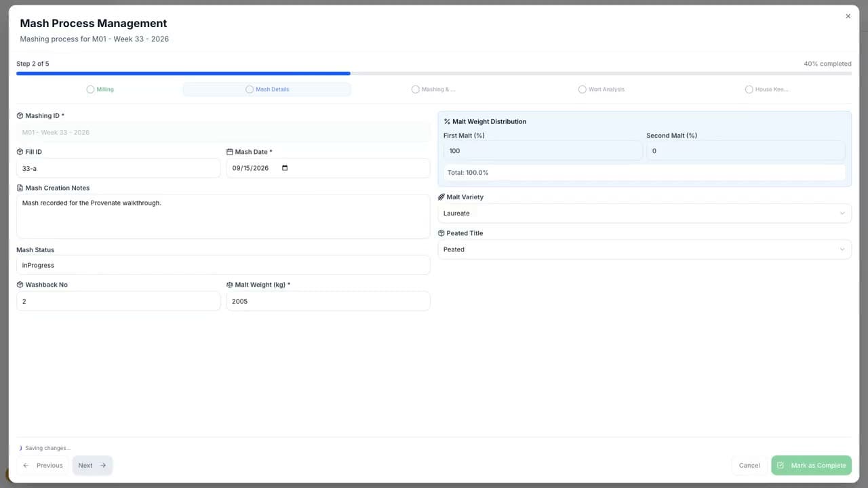The width and height of the screenshot is (868, 488).
Task: Click the Malt Weight (kg) field with 2005
Action: tap(328, 301)
